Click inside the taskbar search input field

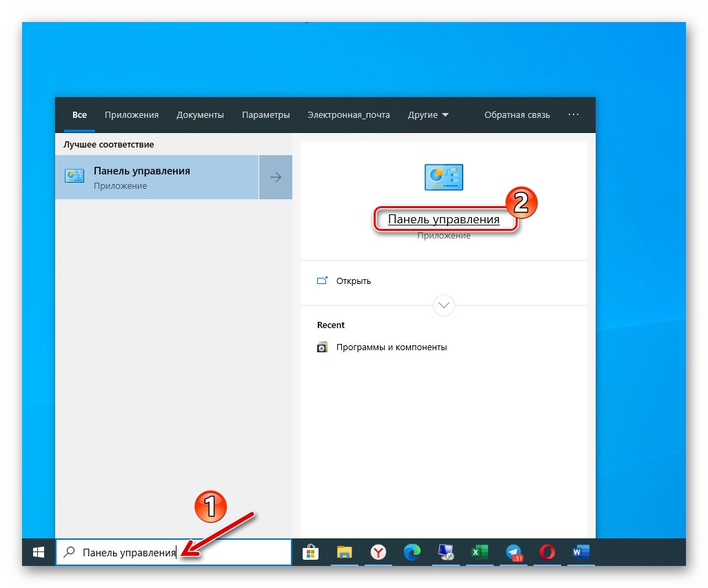(174, 552)
